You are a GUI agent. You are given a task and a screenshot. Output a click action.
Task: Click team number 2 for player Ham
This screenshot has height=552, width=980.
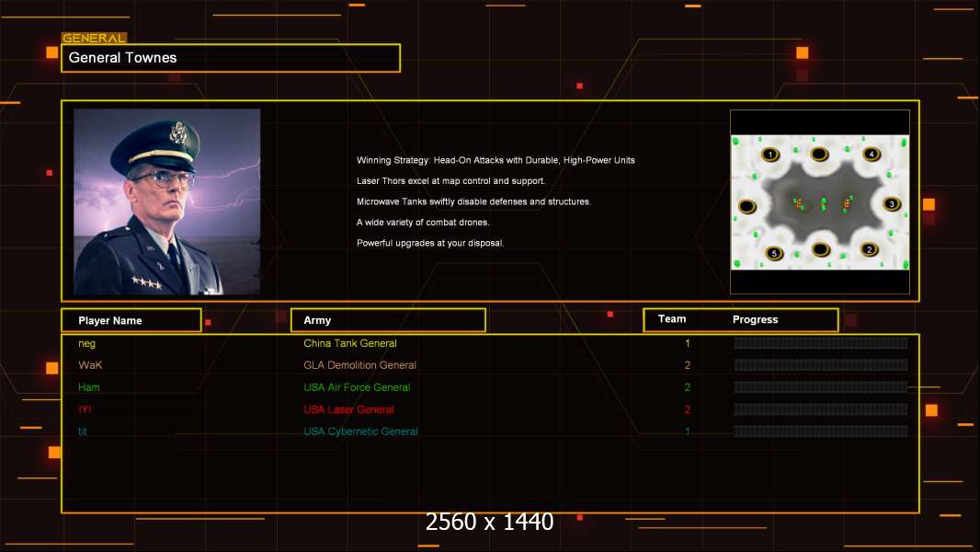click(687, 387)
